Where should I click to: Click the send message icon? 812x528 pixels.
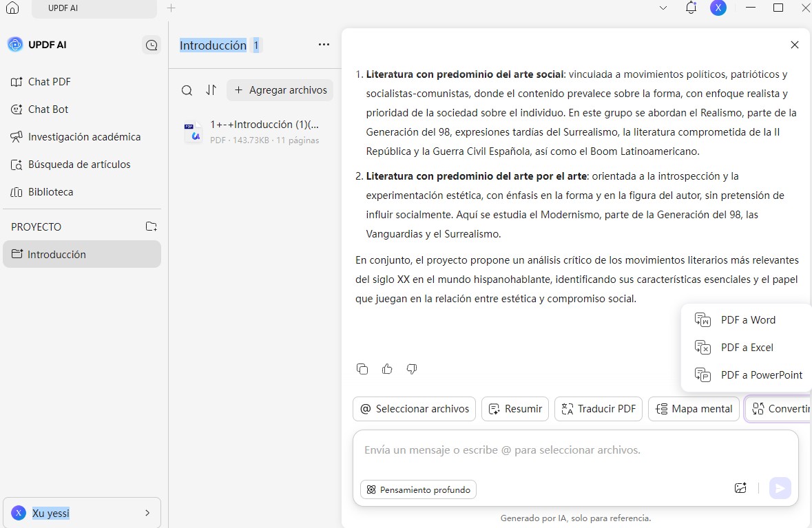click(x=780, y=487)
